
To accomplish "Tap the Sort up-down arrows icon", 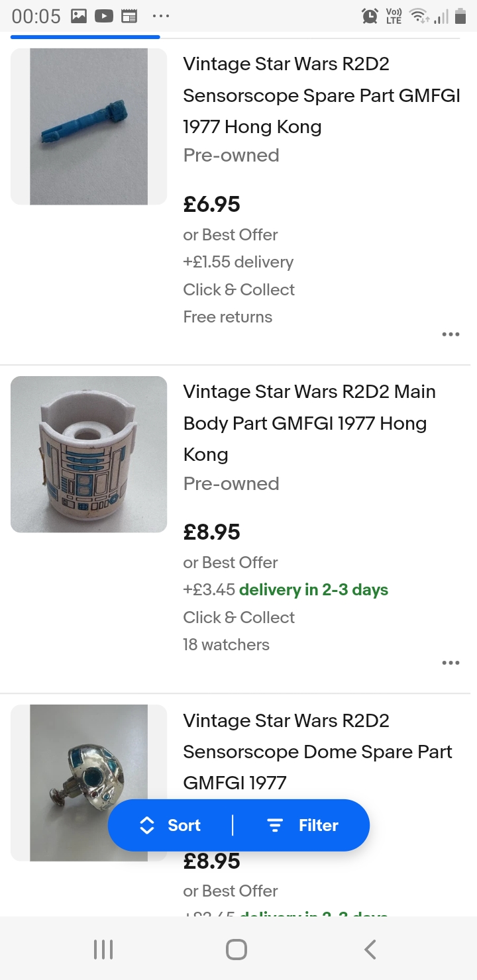I will [x=147, y=825].
